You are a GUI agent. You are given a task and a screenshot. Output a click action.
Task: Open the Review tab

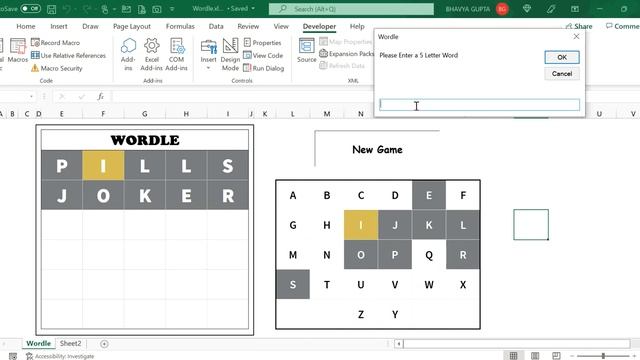point(248,26)
